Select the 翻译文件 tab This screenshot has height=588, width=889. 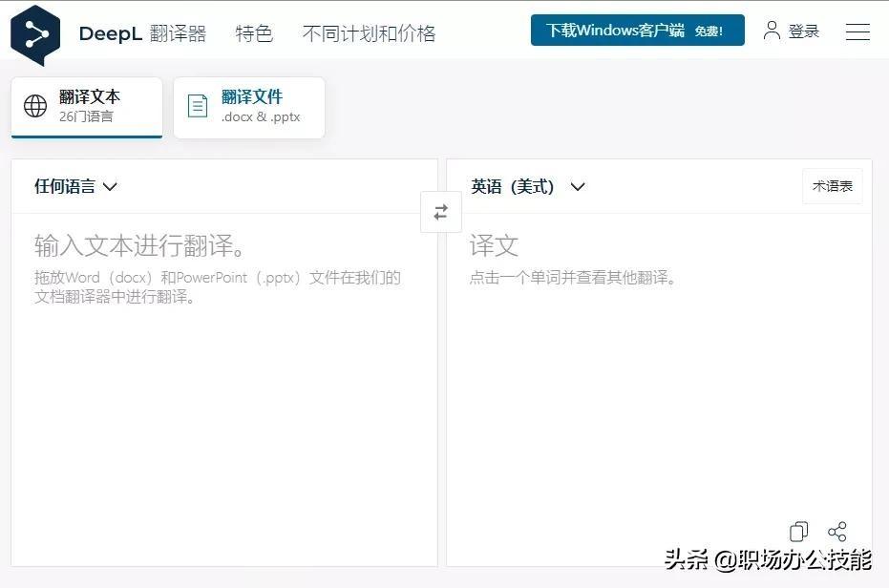(249, 107)
